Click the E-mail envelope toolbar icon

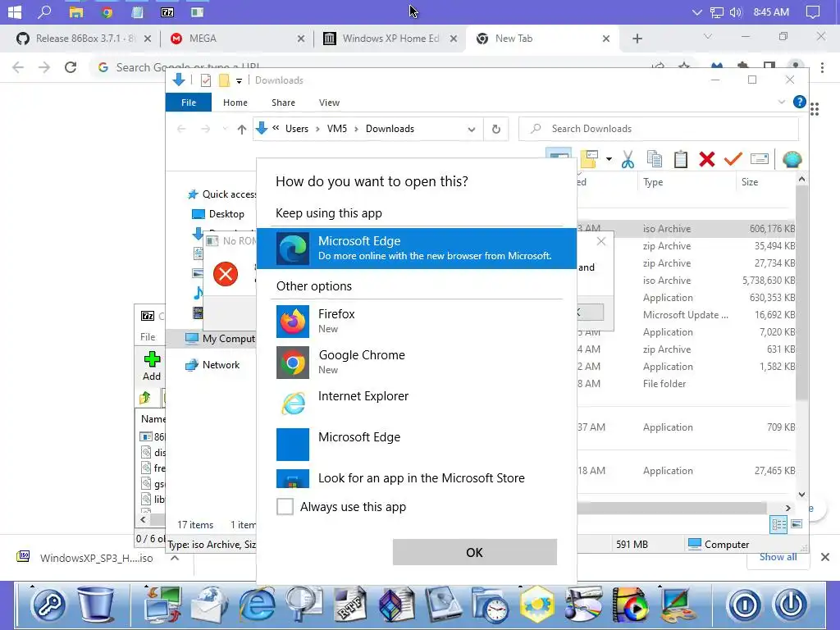click(x=760, y=159)
